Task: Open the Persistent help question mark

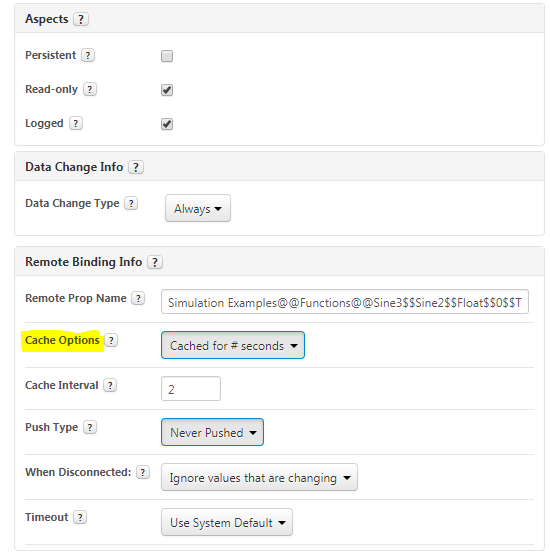Action: 88,55
